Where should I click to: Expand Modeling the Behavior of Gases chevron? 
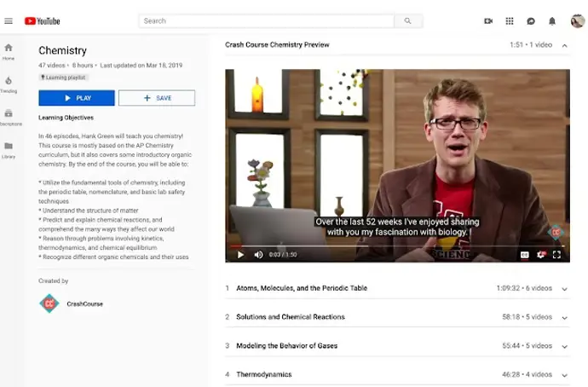tap(564, 346)
